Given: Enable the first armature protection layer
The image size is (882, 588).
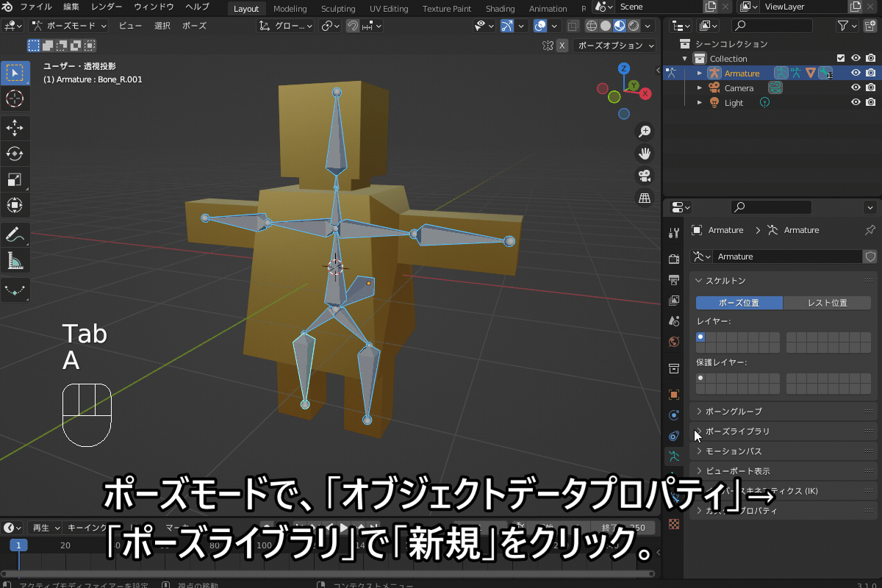Looking at the screenshot, I should (700, 376).
